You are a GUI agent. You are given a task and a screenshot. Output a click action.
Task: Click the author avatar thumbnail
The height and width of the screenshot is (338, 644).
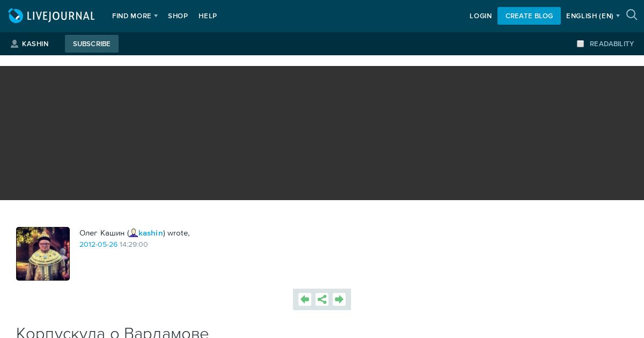pyautogui.click(x=43, y=254)
